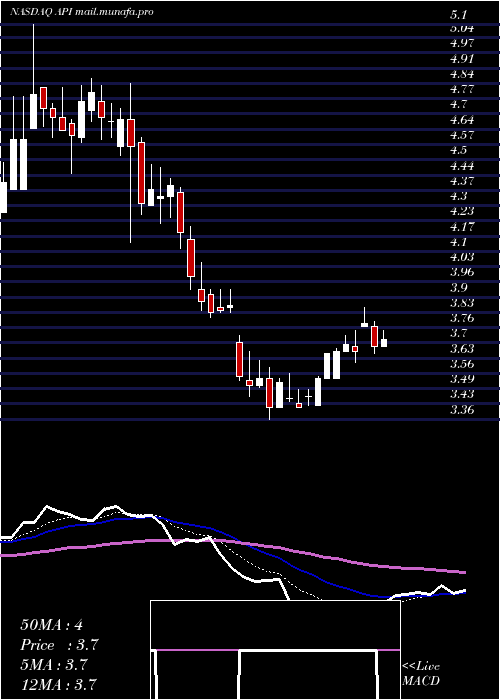
Task: Click the 4.37 price level label
Action: (x=462, y=181)
